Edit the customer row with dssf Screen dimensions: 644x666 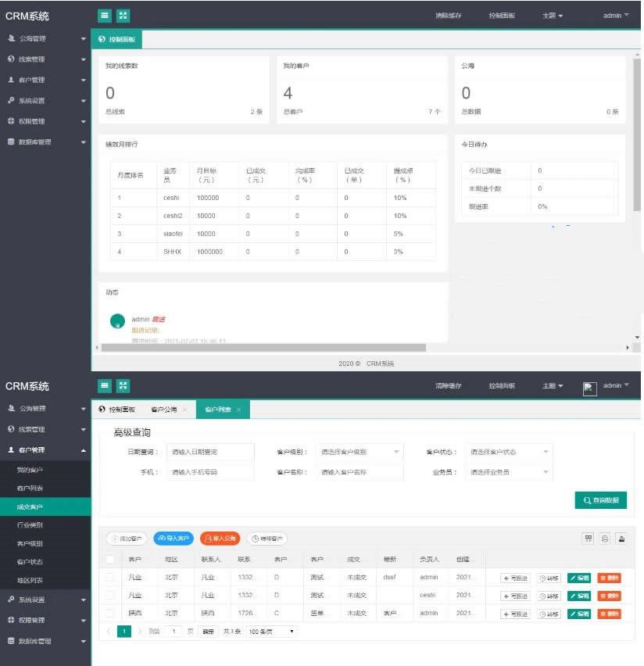tap(579, 578)
